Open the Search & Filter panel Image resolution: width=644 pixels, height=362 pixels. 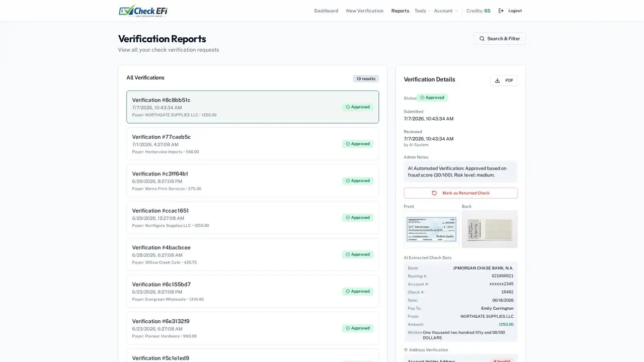tap(500, 39)
